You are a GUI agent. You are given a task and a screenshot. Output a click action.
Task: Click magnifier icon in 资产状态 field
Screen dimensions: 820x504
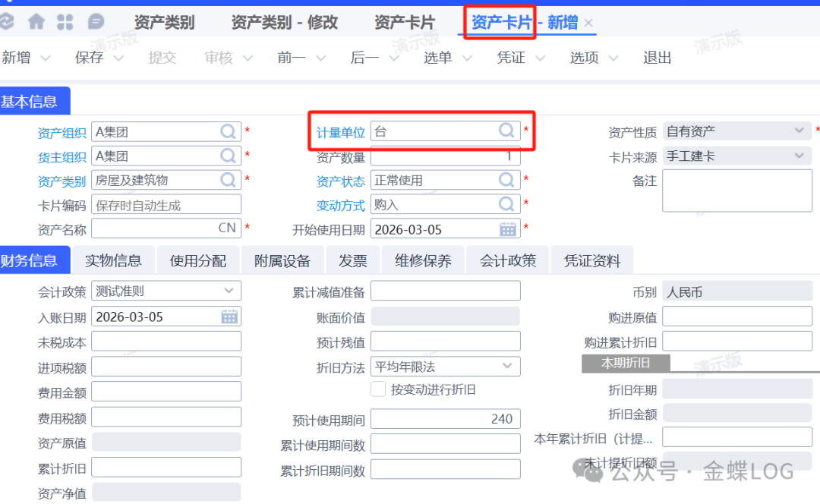(x=507, y=180)
